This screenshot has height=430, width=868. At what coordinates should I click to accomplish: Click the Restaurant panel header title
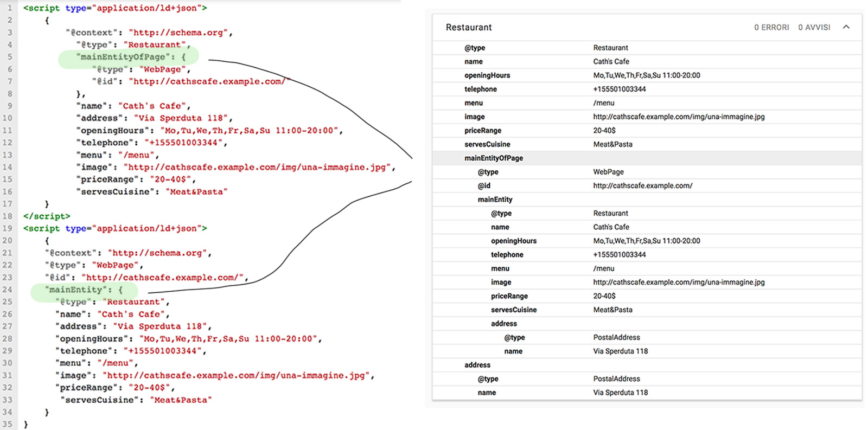[469, 28]
